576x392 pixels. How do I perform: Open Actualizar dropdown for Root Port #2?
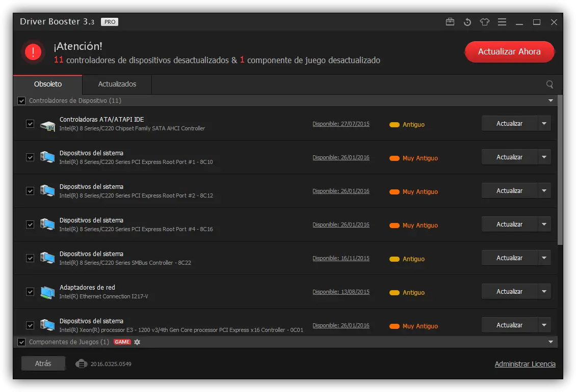pos(544,191)
